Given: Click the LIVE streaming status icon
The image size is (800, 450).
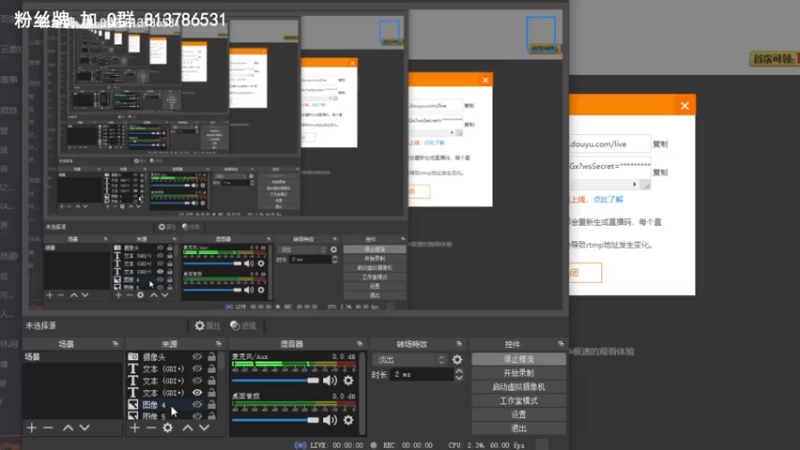Looking at the screenshot, I should 301,445.
